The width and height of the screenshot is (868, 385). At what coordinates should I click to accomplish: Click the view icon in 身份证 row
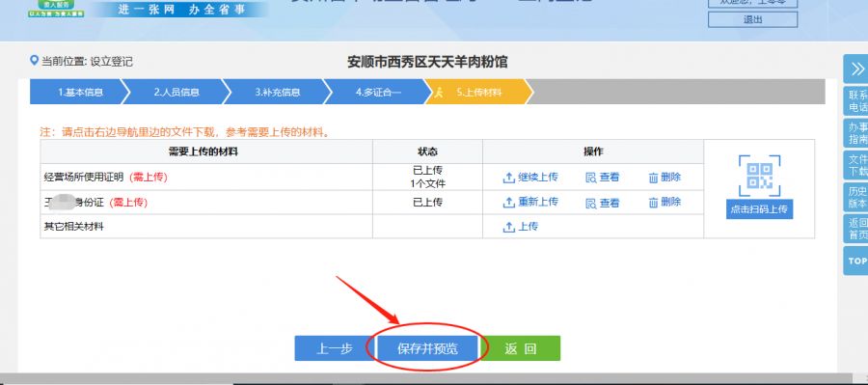(x=591, y=203)
